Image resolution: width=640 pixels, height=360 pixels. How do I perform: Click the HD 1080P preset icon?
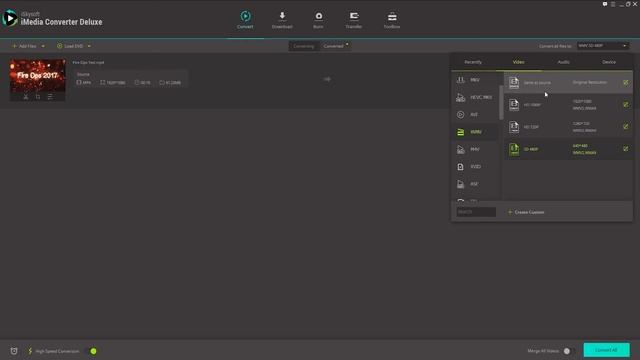[514, 104]
